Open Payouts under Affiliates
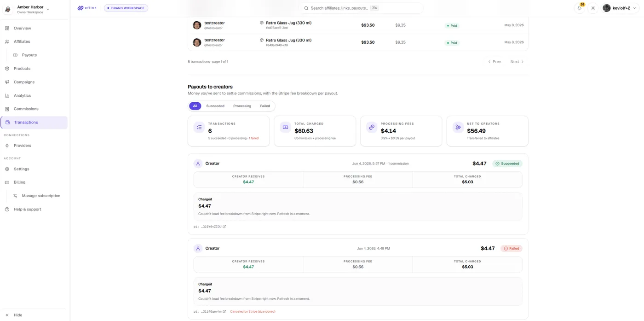644x321 pixels. 38,55
